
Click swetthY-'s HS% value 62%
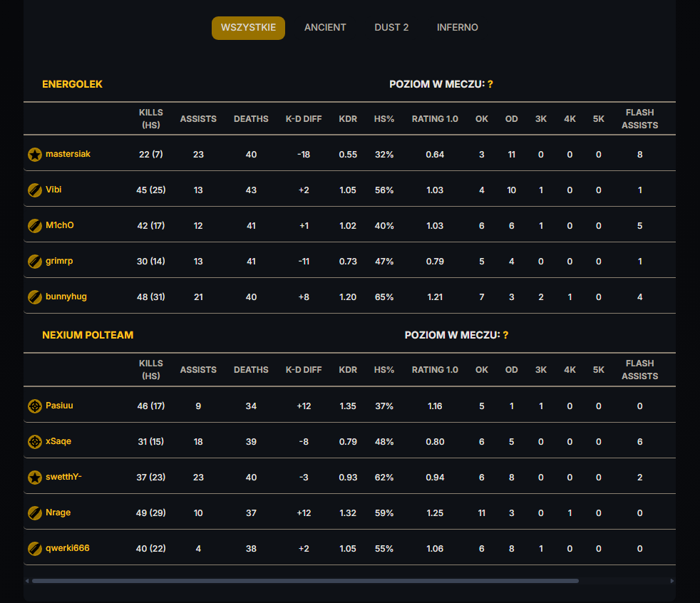(x=384, y=478)
